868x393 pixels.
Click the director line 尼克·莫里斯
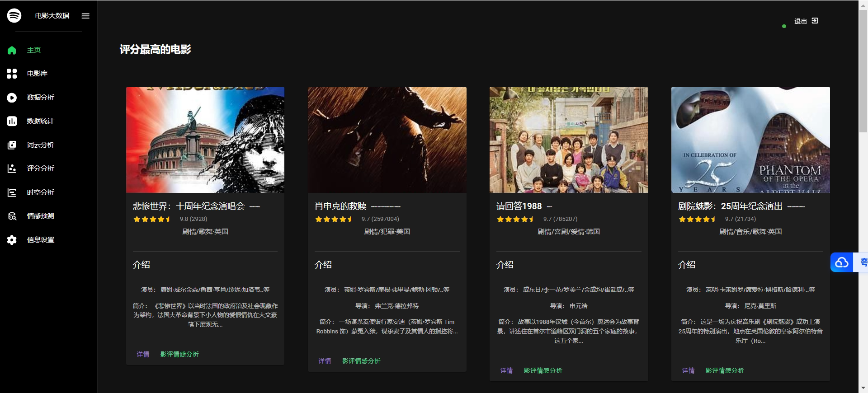point(750,306)
